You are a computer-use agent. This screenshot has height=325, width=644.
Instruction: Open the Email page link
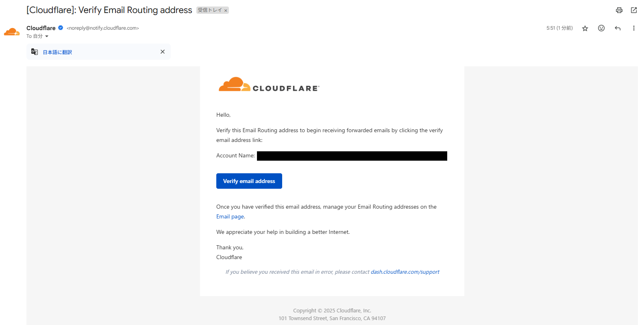230,216
